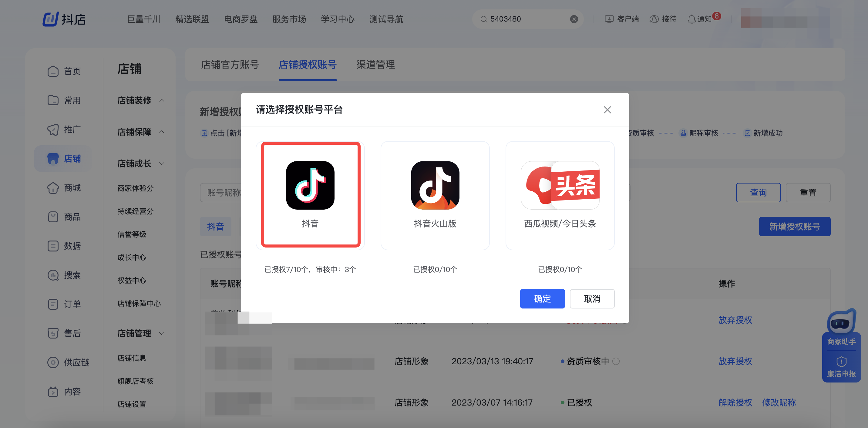Pick the 西瓜视频/今日头条 platform option
This screenshot has height=428, width=868.
(560, 195)
